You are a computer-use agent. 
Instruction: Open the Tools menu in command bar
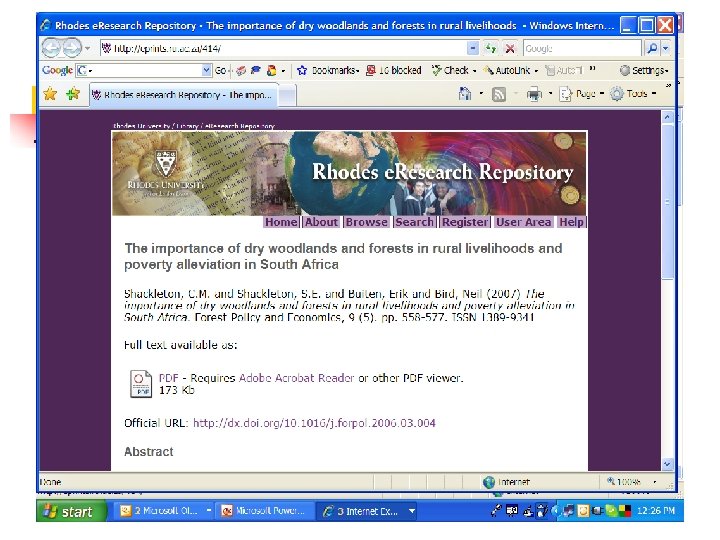coord(633,94)
